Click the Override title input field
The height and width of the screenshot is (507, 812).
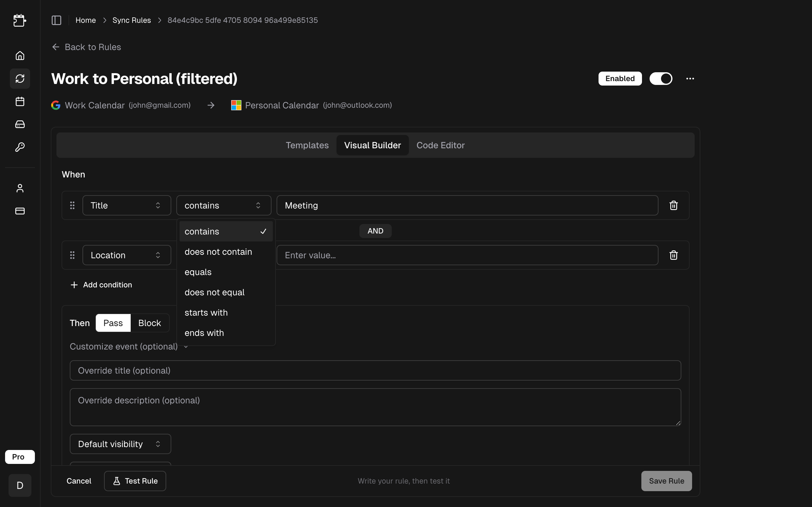375,370
